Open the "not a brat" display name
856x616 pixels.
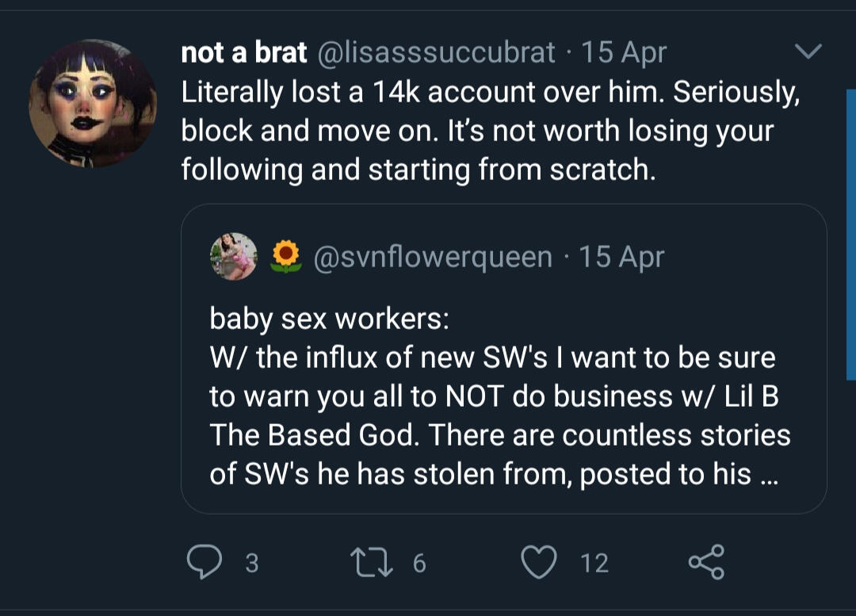pyautogui.click(x=243, y=52)
